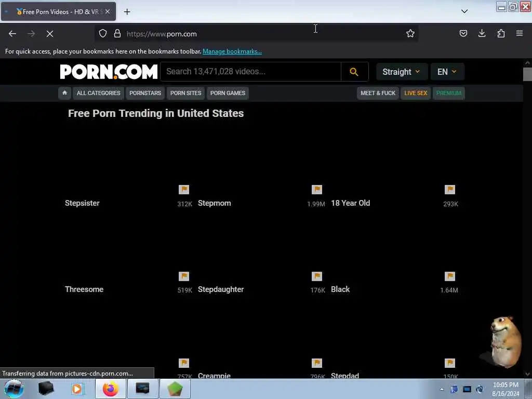Go back to the previous page
This screenshot has height=399, width=532.
(12, 34)
